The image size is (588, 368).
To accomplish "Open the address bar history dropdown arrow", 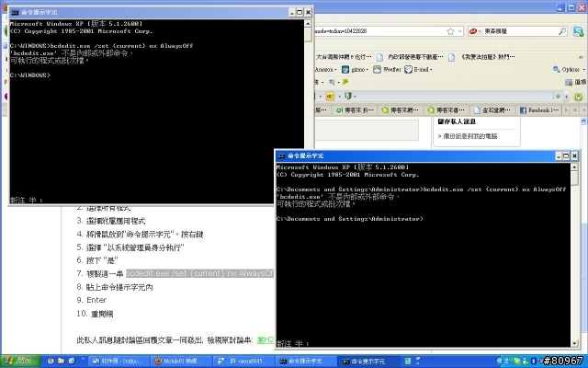I will [460, 31].
